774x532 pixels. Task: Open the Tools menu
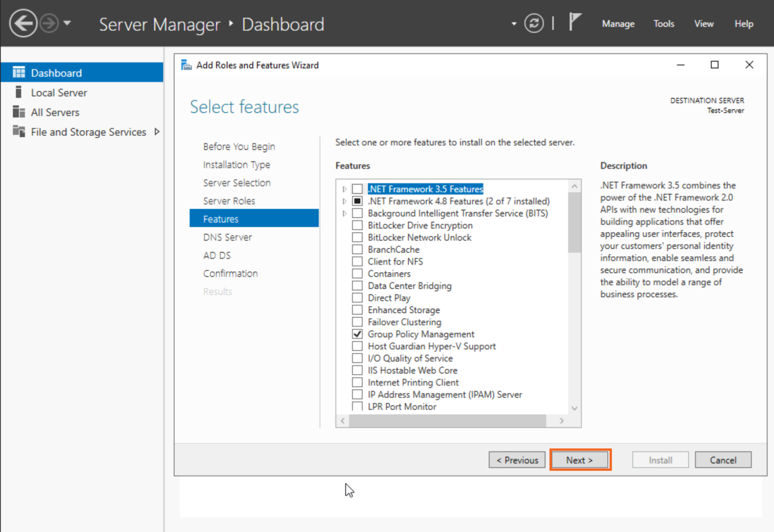tap(663, 24)
